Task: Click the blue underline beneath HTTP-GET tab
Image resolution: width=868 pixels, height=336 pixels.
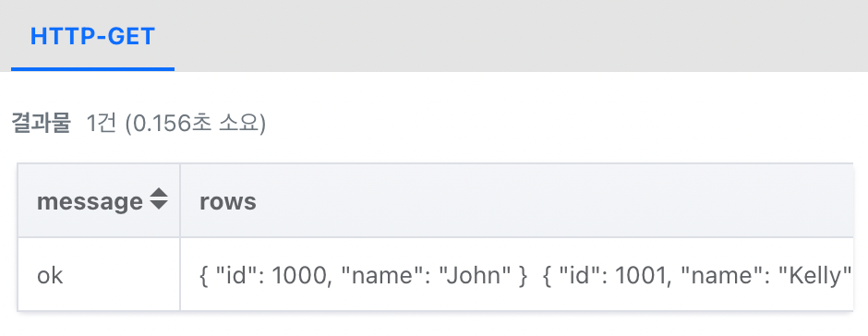Action: click(92, 69)
